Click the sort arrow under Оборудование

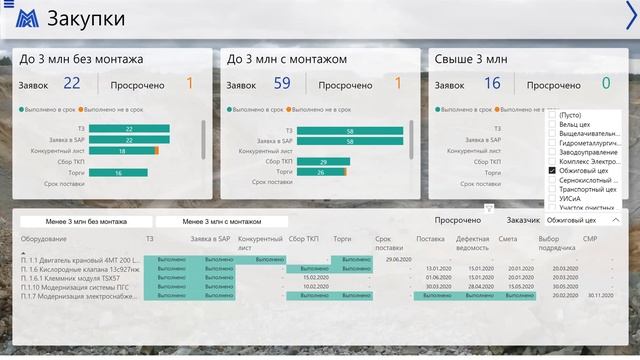[x=23, y=253]
